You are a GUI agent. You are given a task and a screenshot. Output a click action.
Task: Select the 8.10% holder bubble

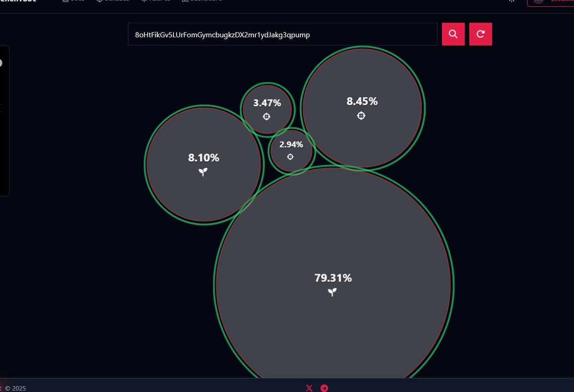[x=204, y=164]
